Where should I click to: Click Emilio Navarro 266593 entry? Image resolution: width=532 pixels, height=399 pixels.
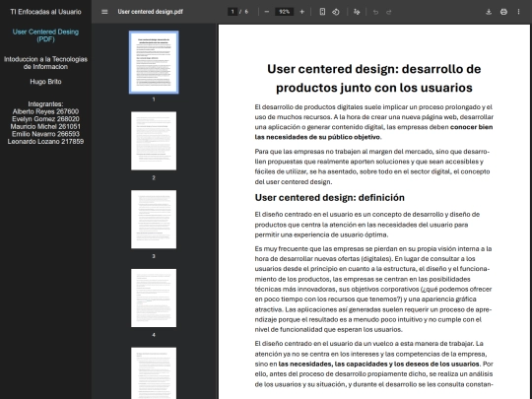coord(45,134)
